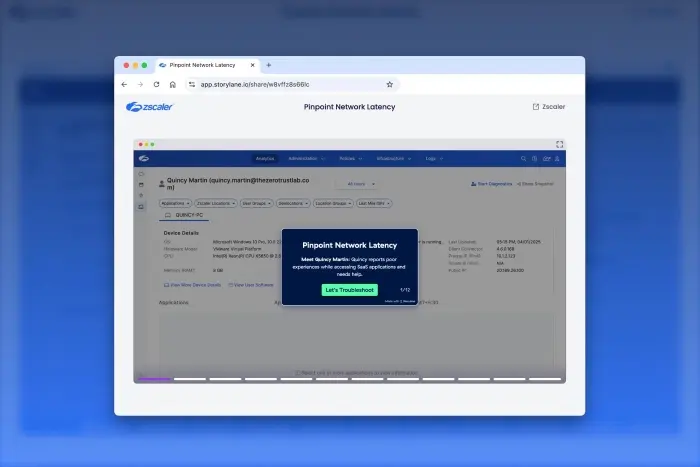Expand the Applications filter pill
The width and height of the screenshot is (700, 467).
(175, 203)
